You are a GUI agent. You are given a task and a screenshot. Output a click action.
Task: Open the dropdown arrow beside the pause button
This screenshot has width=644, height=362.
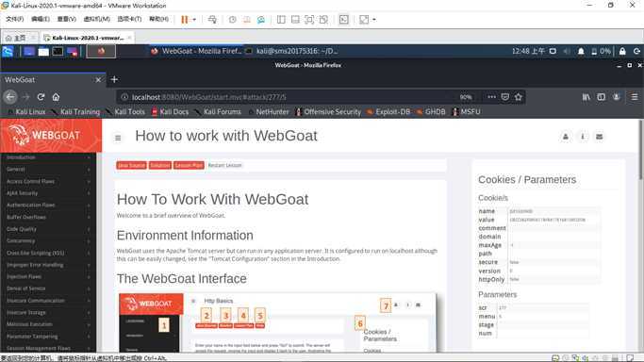(194, 19)
